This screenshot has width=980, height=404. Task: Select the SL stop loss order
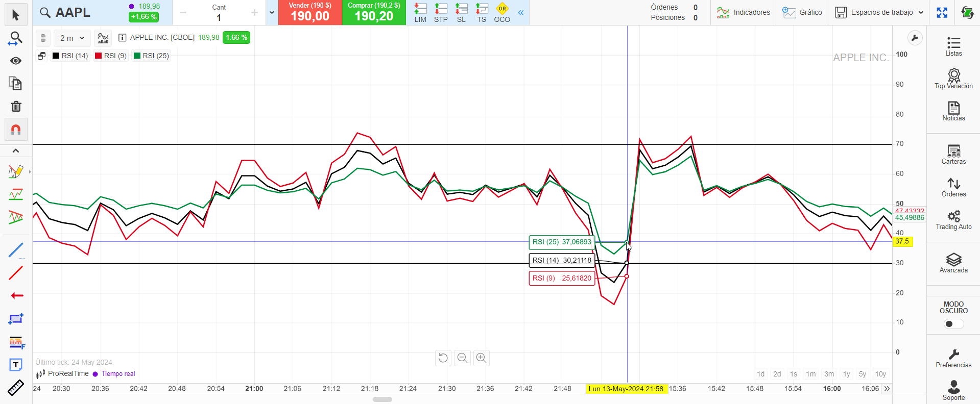tap(461, 13)
